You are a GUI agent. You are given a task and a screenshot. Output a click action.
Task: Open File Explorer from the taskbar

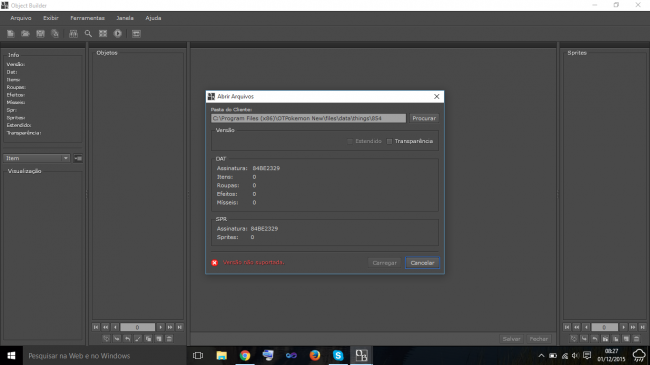click(221, 355)
